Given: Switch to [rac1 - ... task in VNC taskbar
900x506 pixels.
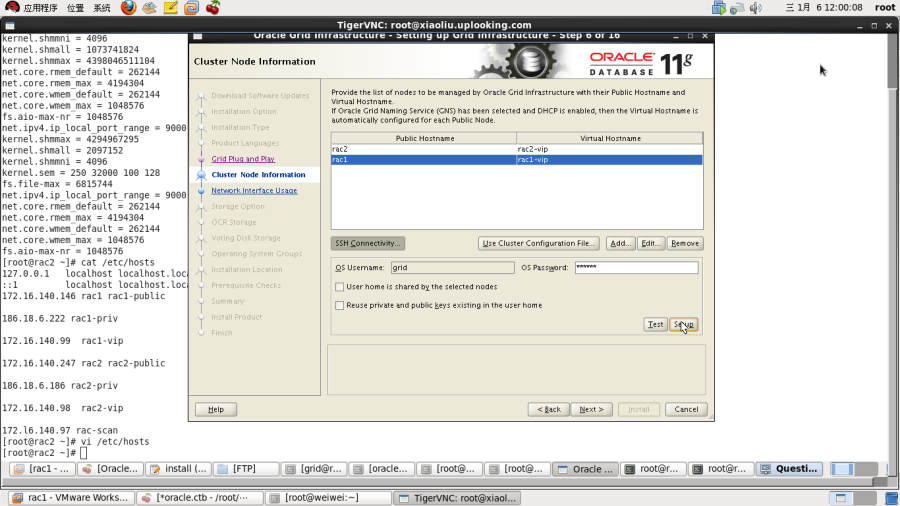Looking at the screenshot, I should point(43,469).
